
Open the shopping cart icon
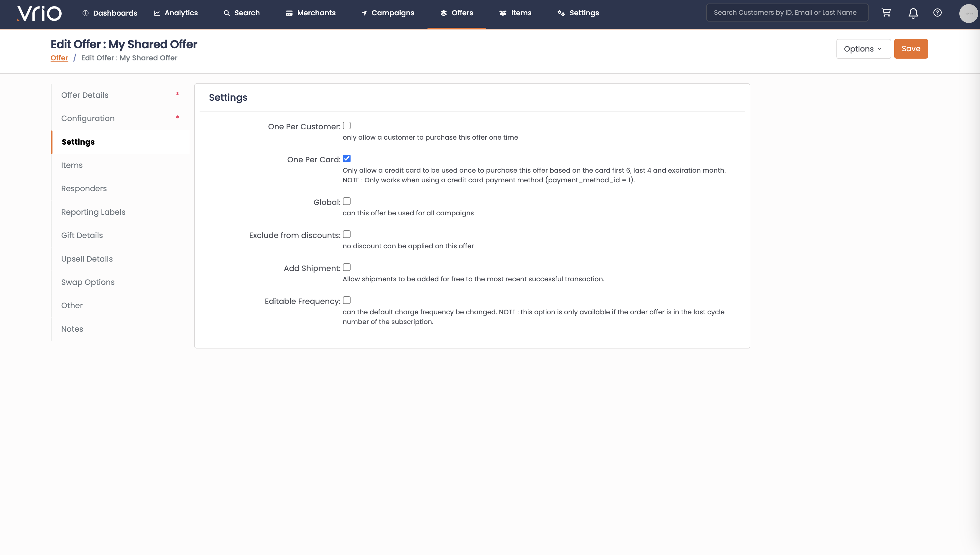[x=886, y=13]
